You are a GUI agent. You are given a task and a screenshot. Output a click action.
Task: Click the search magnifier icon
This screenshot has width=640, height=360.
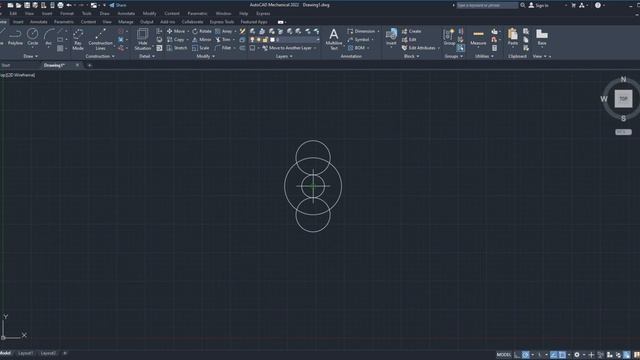pyautogui.click(x=522, y=5)
